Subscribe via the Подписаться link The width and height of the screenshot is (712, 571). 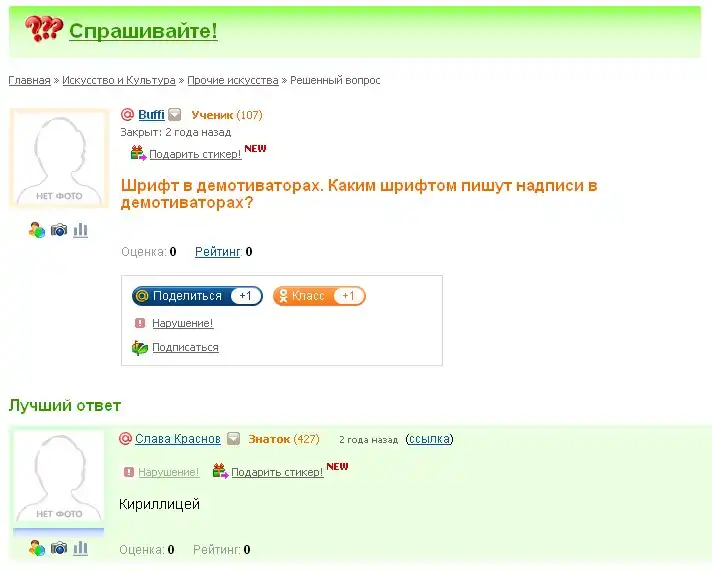pos(185,348)
